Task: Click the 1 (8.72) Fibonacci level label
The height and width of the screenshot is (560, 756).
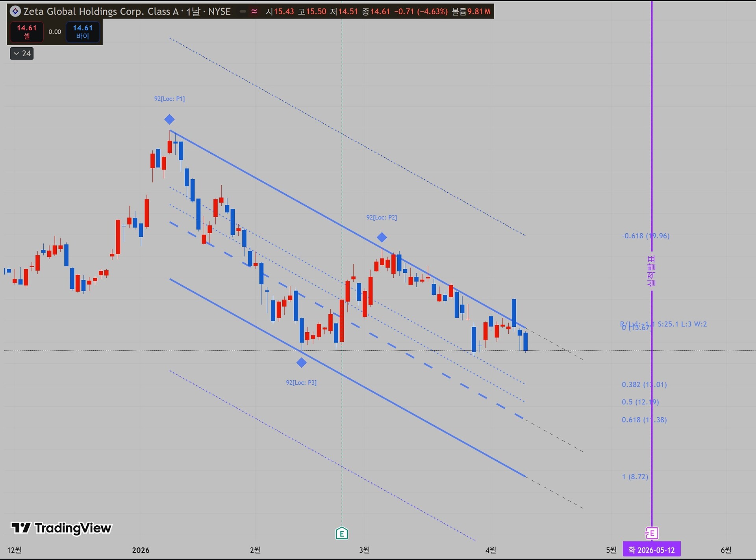Action: [x=635, y=476]
